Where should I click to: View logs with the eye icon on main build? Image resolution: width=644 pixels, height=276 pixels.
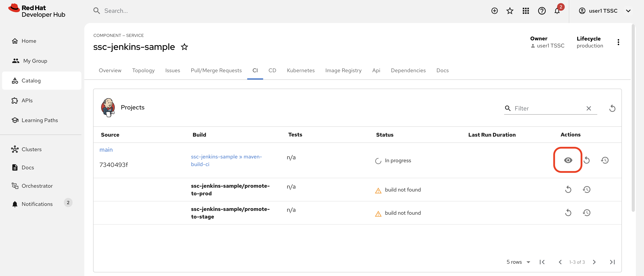(568, 160)
